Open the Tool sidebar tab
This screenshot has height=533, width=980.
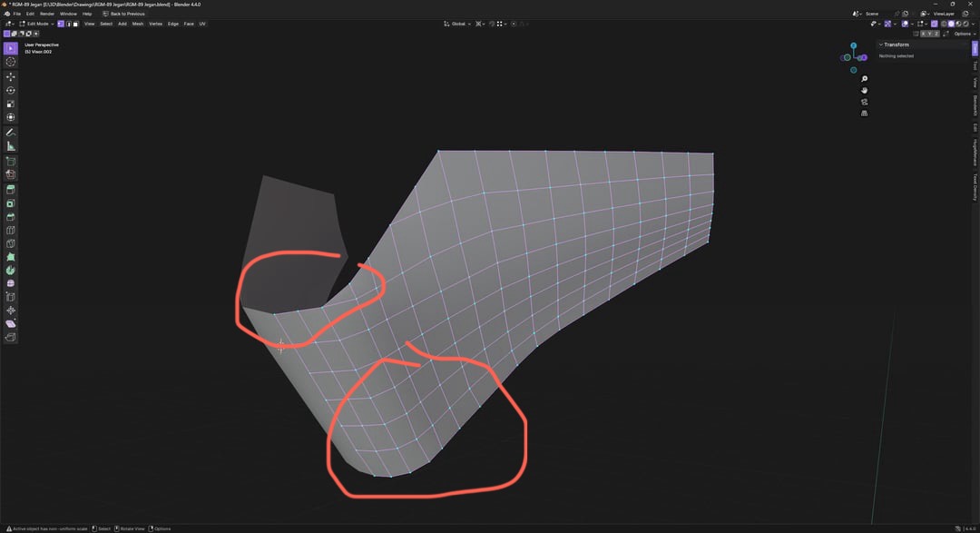pos(975,65)
